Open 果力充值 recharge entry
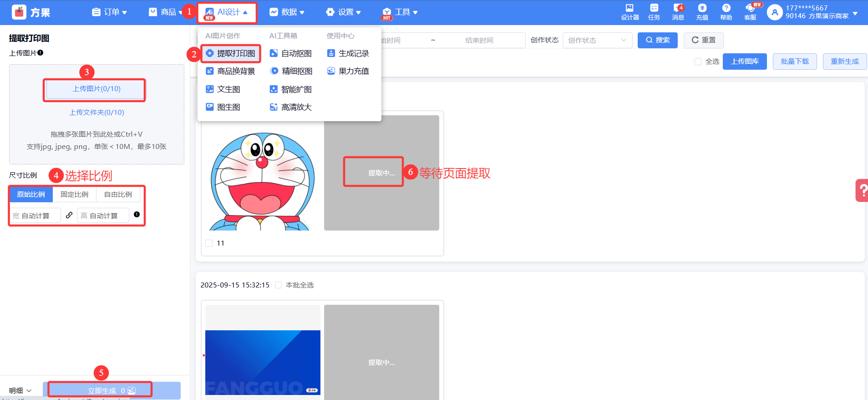The height and width of the screenshot is (400, 868). [x=348, y=71]
